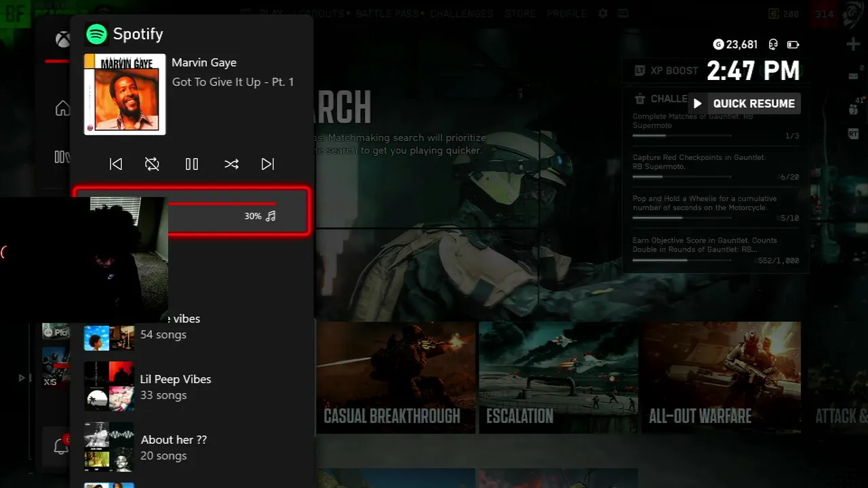Select Complete Matches of Gauntlet challenge
This screenshot has height=488, width=868.
click(x=715, y=126)
